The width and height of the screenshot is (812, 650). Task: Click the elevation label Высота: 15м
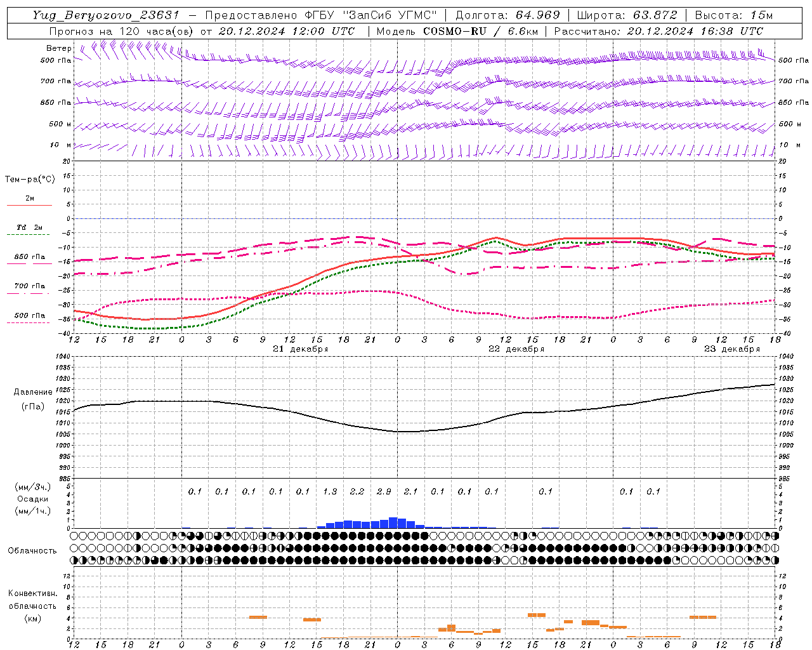pyautogui.click(x=734, y=15)
